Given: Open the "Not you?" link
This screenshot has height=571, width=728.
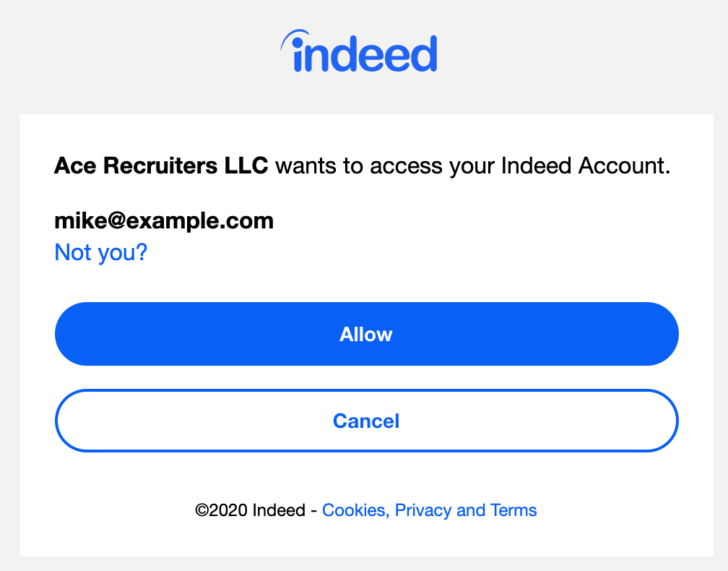Looking at the screenshot, I should pos(101,252).
